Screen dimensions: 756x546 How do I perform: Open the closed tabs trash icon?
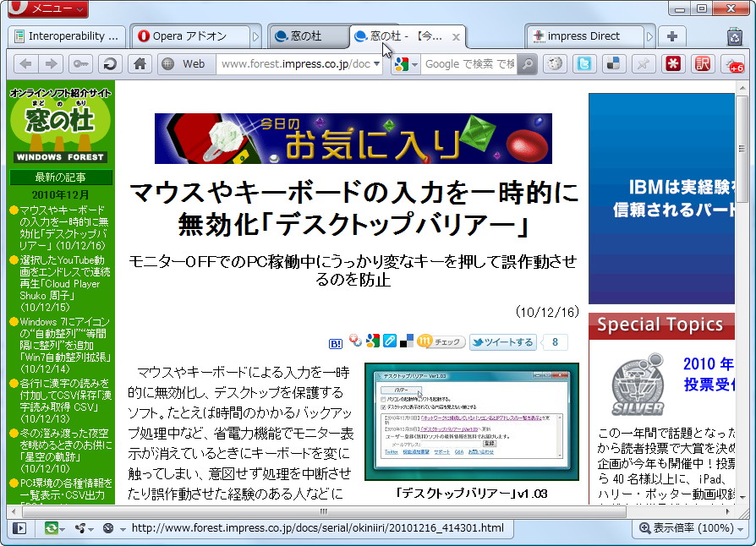(735, 37)
